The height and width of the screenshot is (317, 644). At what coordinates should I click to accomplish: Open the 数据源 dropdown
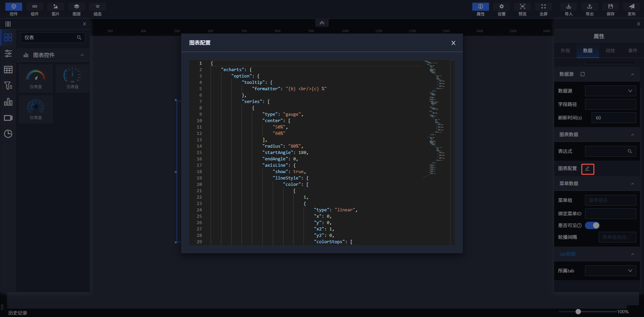pyautogui.click(x=610, y=91)
